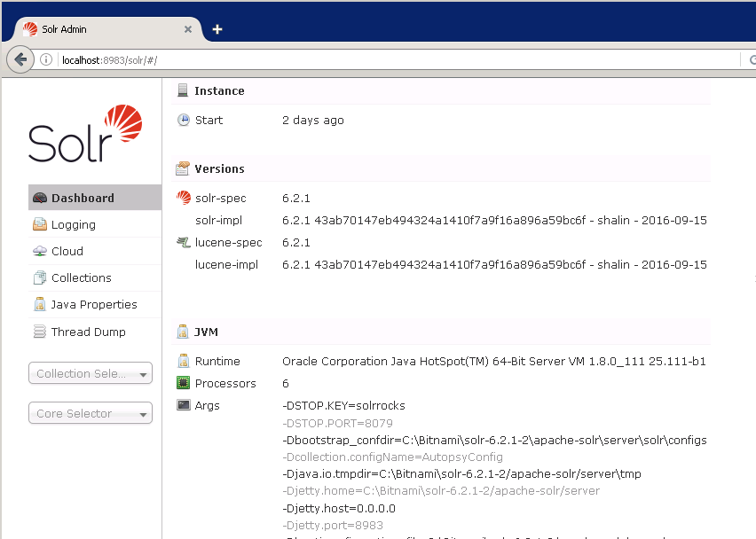The height and width of the screenshot is (539, 756).
Task: Click the Dashboard gauge icon
Action: [40, 198]
